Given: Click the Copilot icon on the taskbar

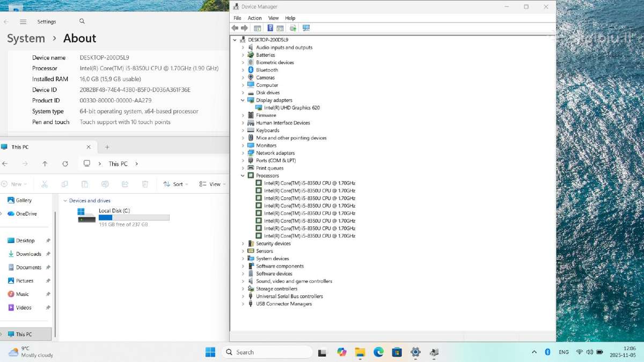Looking at the screenshot, I should point(342,352).
